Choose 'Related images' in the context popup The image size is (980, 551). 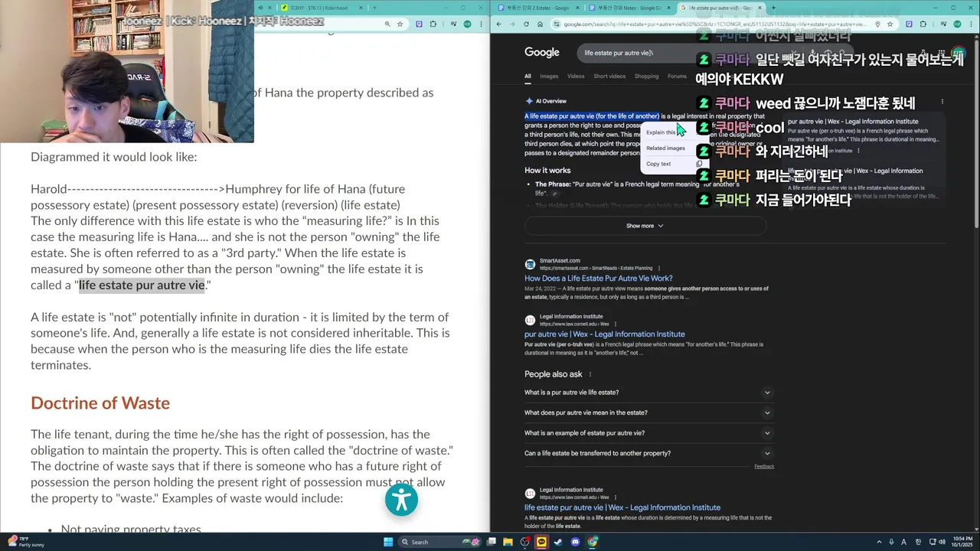[x=665, y=148]
